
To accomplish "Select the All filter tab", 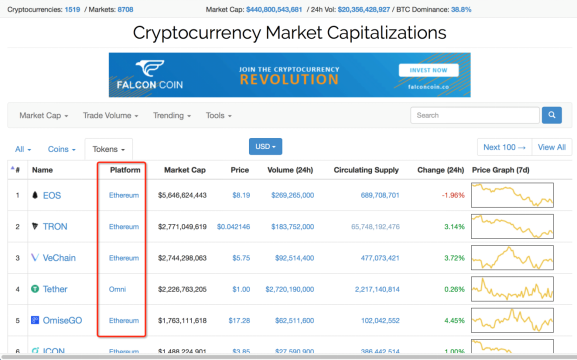I will coord(23,149).
